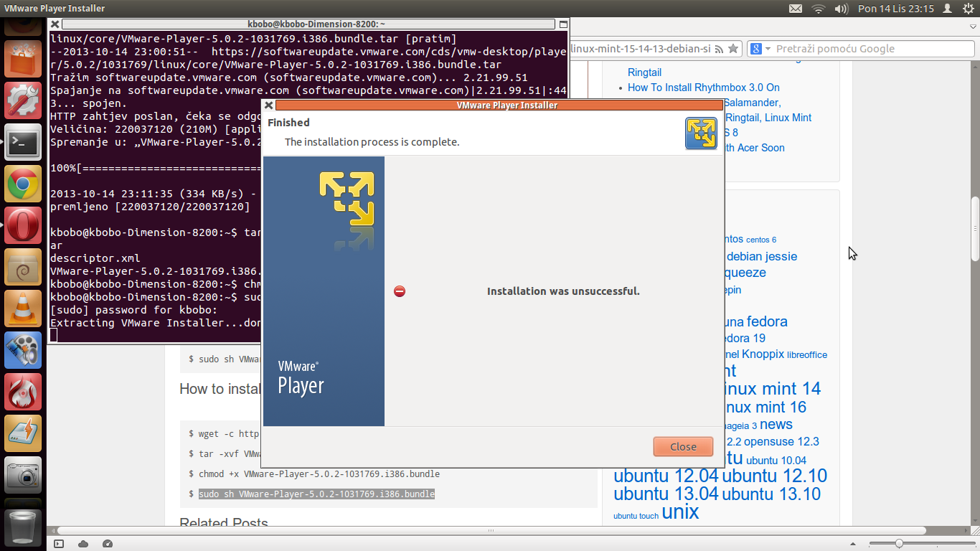
Task: Open the 'centos 6' tag link
Action: click(761, 240)
